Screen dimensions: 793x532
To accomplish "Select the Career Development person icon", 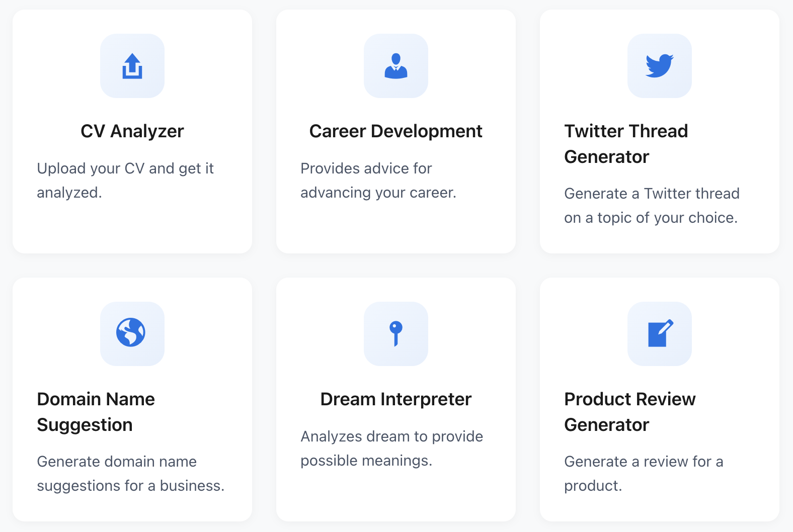I will 396,66.
